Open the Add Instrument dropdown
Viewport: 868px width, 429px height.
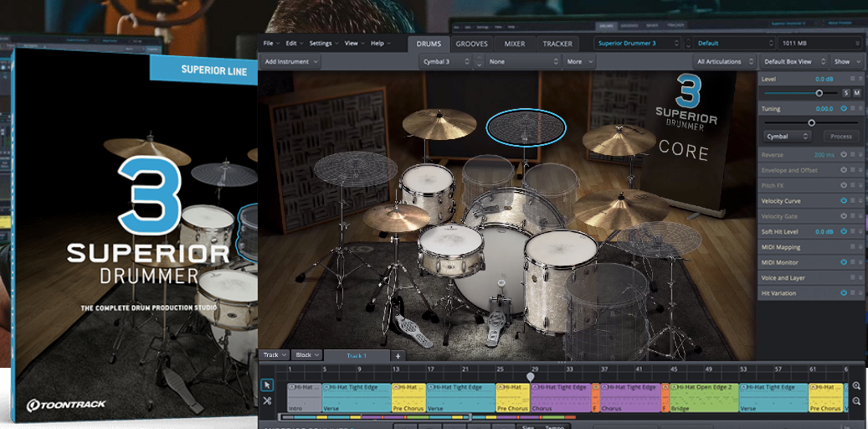coord(290,61)
